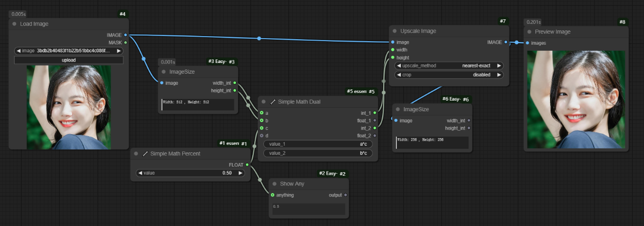Click the Show Any output text box

(x=309, y=209)
